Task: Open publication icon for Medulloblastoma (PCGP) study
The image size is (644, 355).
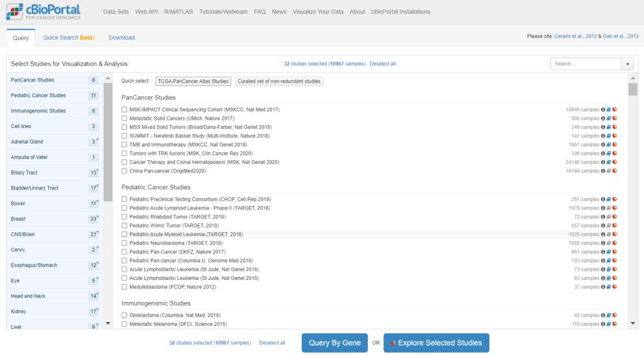Action: (x=609, y=287)
